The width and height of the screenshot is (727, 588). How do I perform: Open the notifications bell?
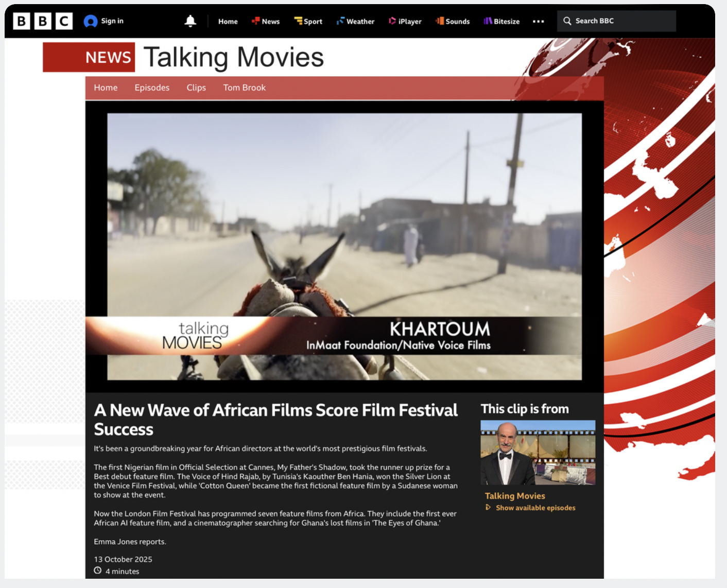[x=191, y=21]
